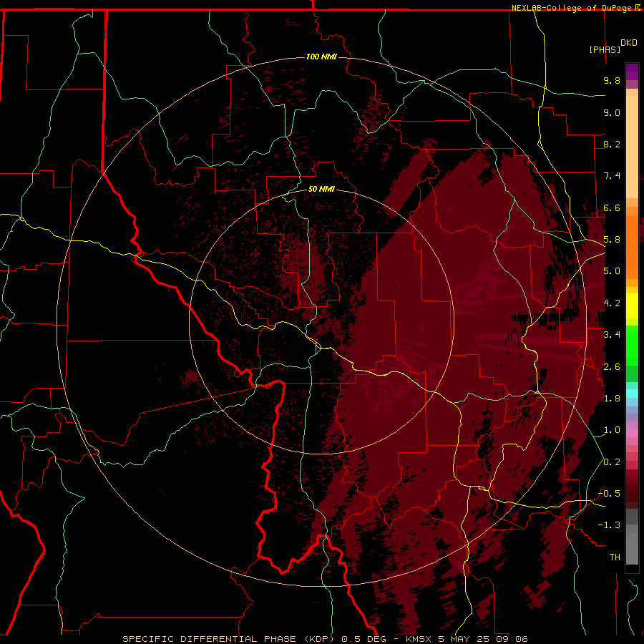The height and width of the screenshot is (644, 644).
Task: Click the 1.8 value on the scale
Action: point(612,399)
